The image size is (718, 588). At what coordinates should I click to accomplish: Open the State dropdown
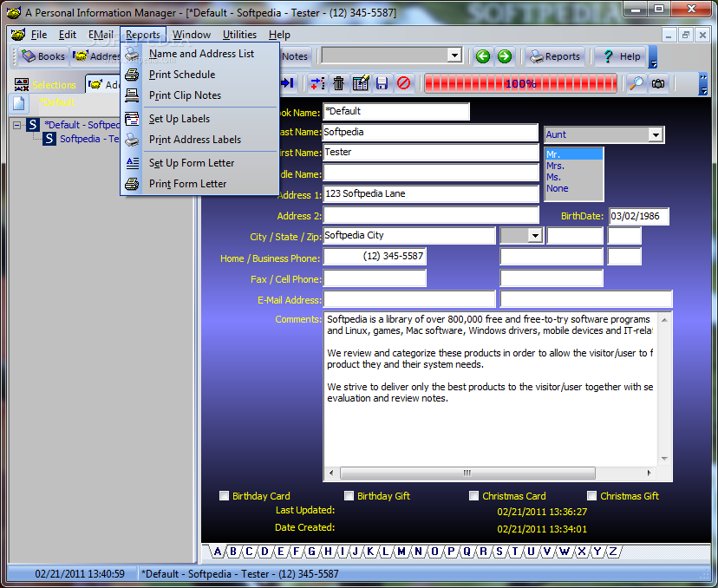coord(535,236)
